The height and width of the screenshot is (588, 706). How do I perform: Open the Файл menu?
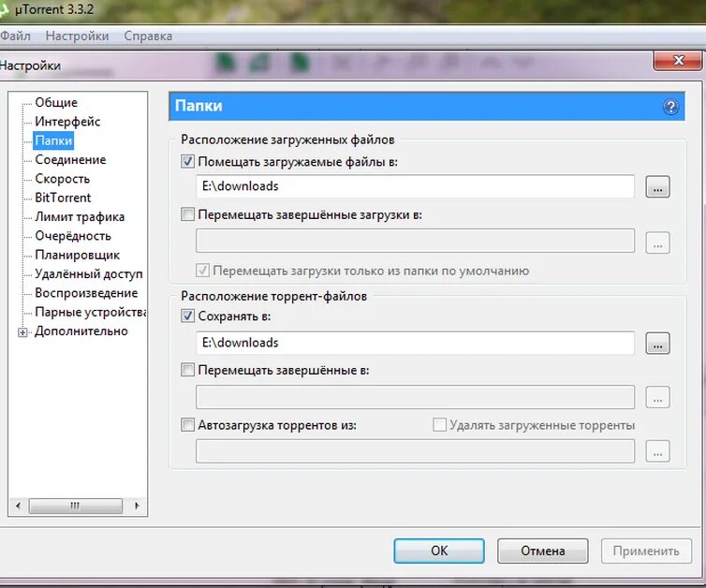(x=15, y=36)
